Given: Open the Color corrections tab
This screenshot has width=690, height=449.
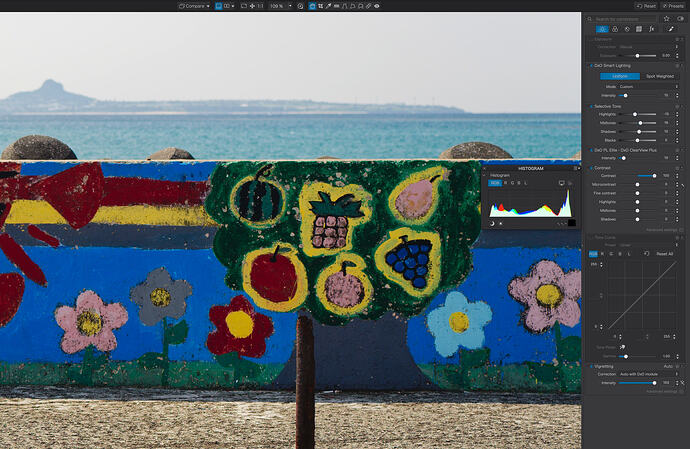Looking at the screenshot, I should coord(615,29).
